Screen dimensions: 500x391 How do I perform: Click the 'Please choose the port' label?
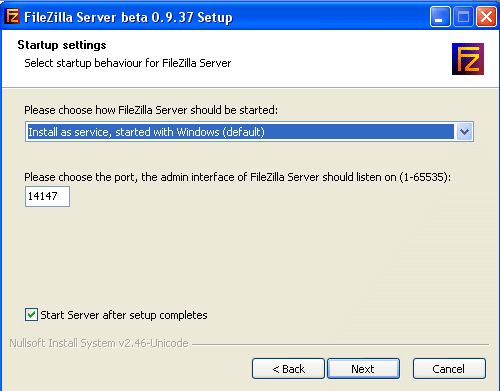pyautogui.click(x=237, y=177)
